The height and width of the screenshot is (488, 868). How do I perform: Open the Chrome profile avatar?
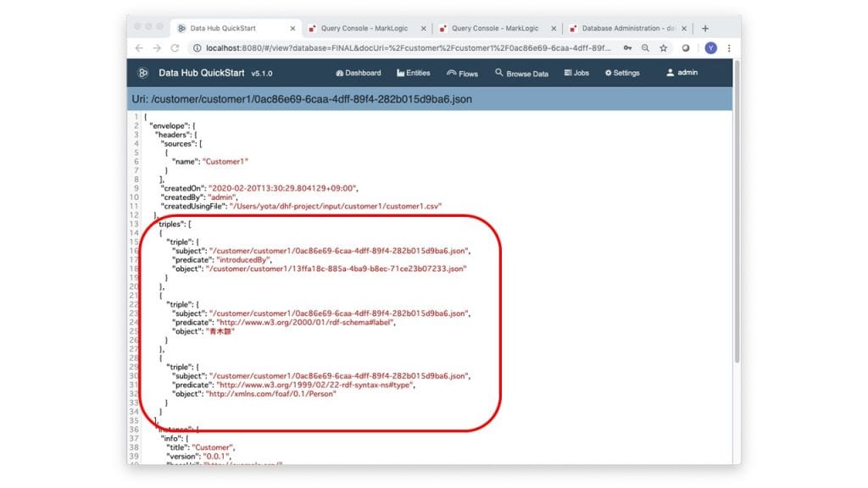[710, 48]
